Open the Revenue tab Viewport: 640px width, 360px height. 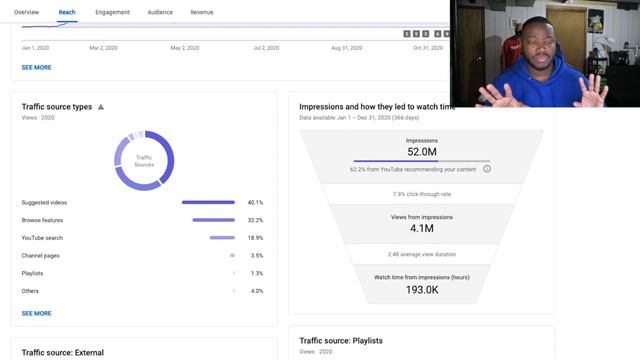point(202,12)
